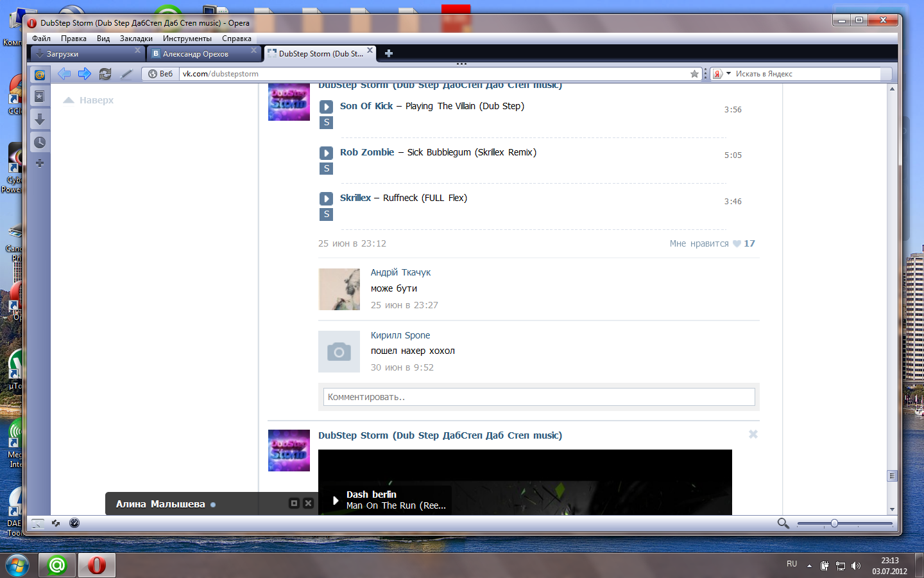Click the Мне нравится link

tap(699, 243)
